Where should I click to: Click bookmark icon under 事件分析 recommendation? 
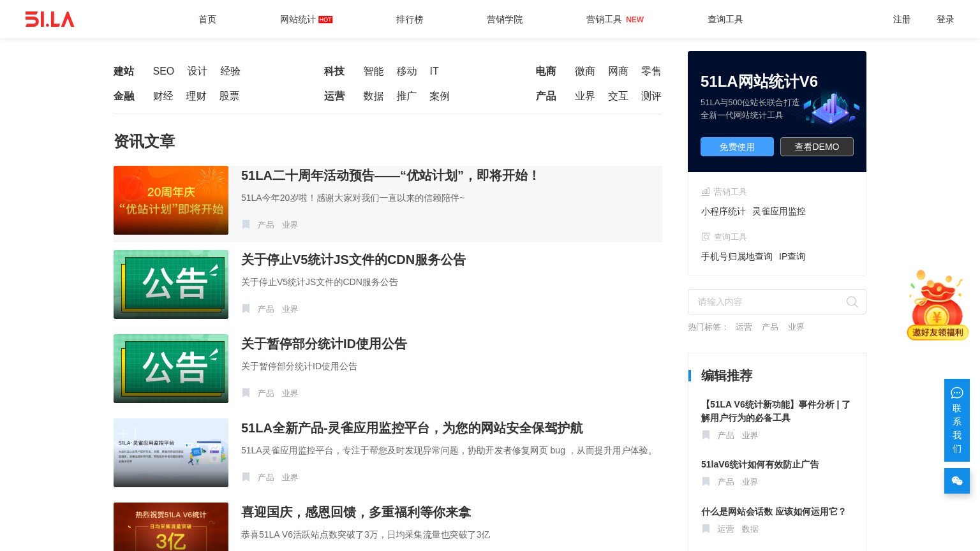coord(706,435)
